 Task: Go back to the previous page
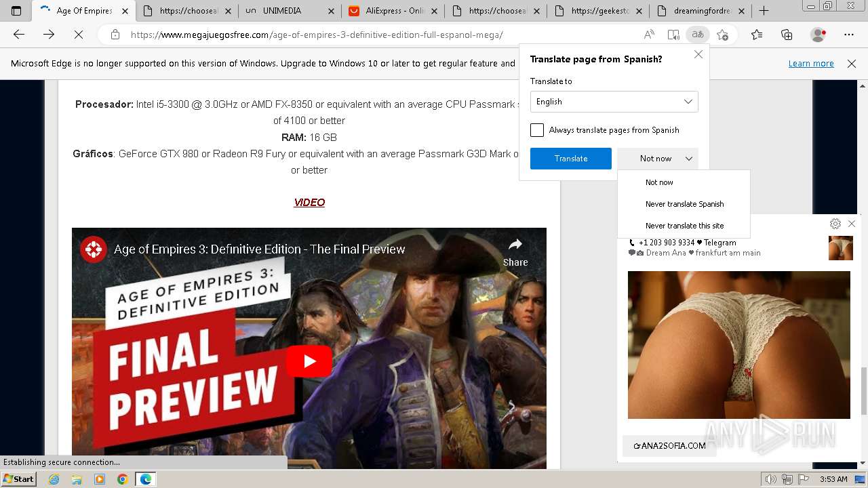pyautogui.click(x=19, y=35)
